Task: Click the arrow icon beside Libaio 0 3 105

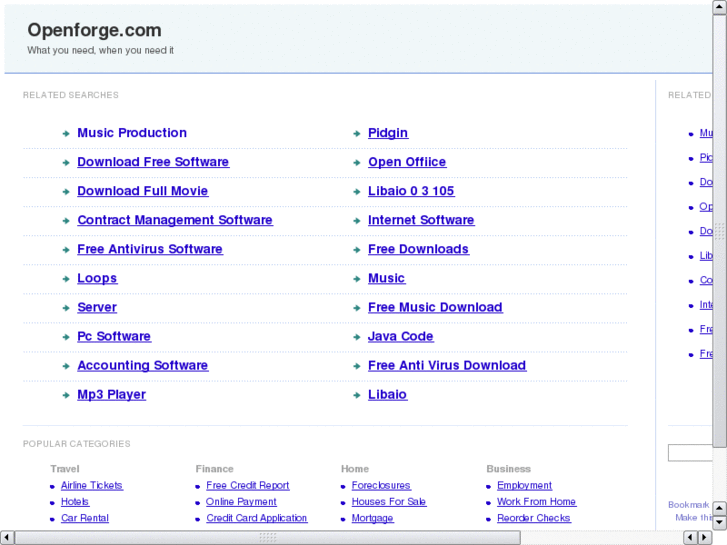Action: click(x=357, y=192)
